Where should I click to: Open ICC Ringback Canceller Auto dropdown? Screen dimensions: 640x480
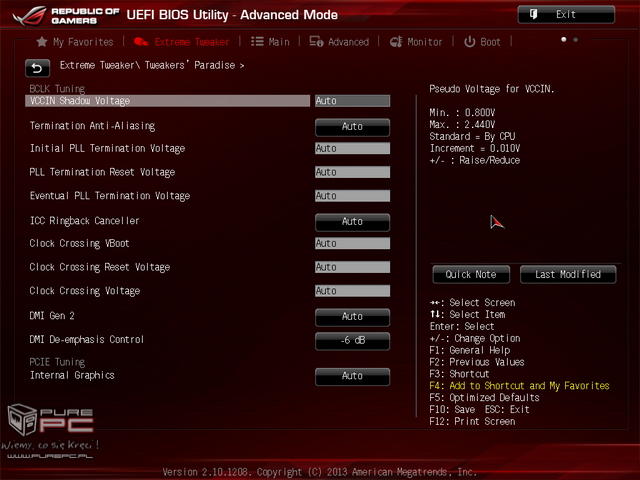tap(352, 222)
